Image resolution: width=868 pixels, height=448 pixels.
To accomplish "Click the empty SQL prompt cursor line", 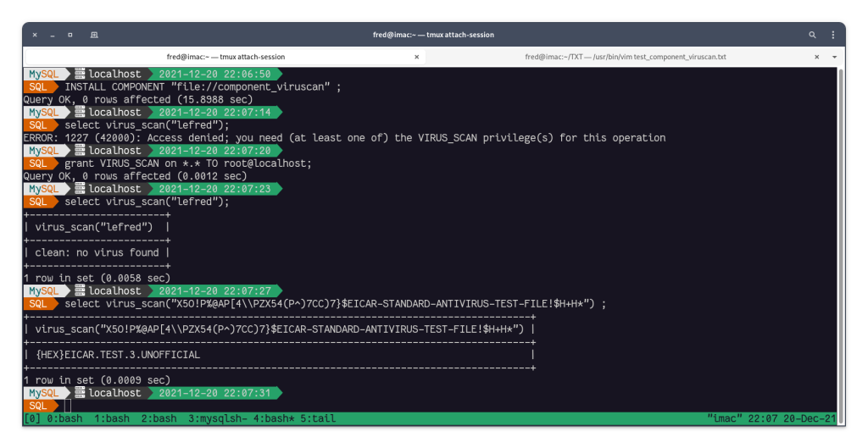I will 68,406.
